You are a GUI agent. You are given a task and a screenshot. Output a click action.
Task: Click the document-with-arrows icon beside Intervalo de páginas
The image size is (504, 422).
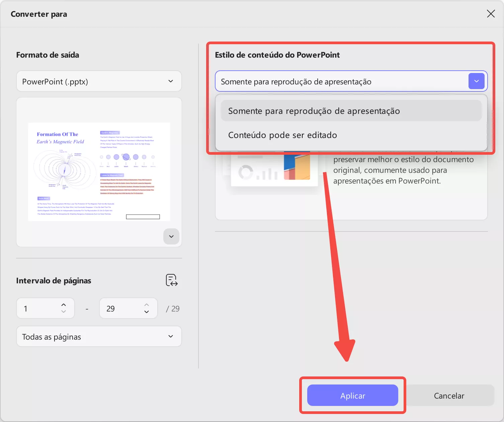tap(171, 280)
